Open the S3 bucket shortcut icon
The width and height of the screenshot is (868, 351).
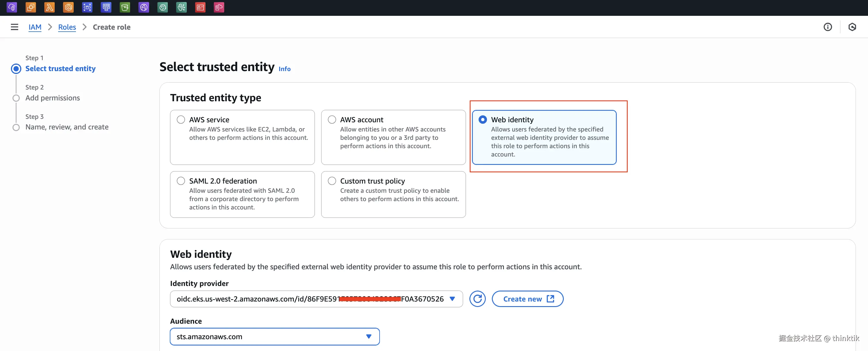(125, 7)
